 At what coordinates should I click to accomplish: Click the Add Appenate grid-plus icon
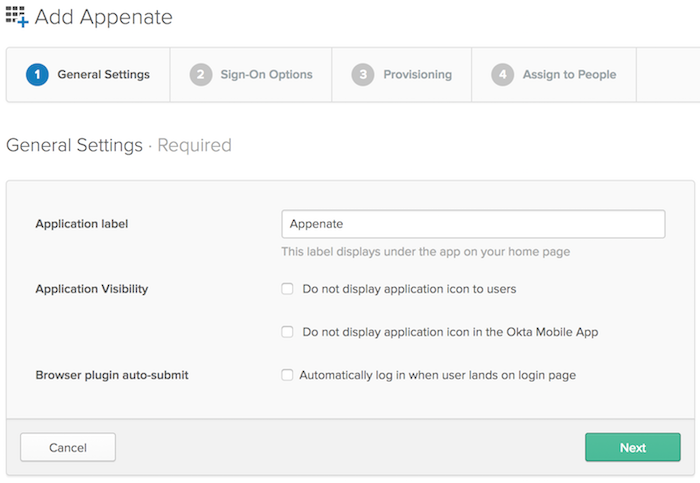coord(17,17)
